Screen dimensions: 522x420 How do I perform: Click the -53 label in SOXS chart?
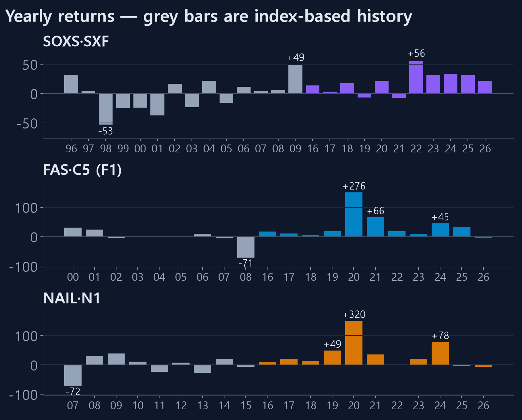106,131
